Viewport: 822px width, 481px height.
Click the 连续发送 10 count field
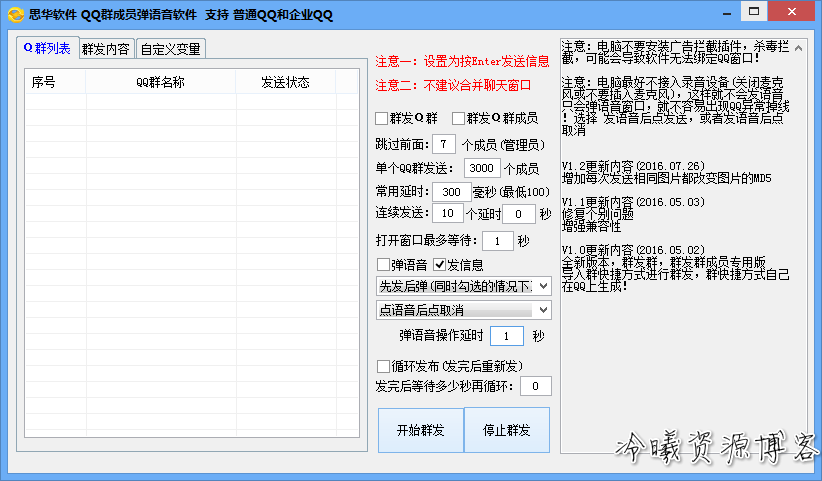(x=448, y=213)
